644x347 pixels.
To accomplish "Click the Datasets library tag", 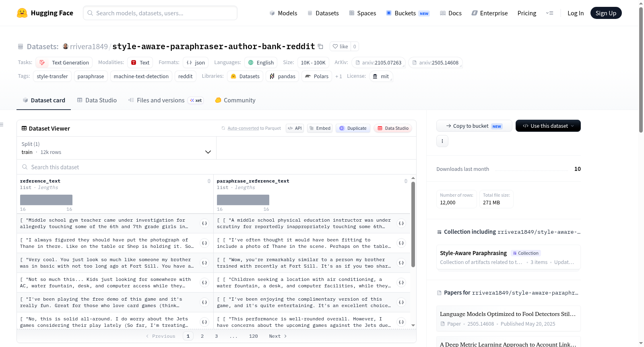I will [x=245, y=76].
